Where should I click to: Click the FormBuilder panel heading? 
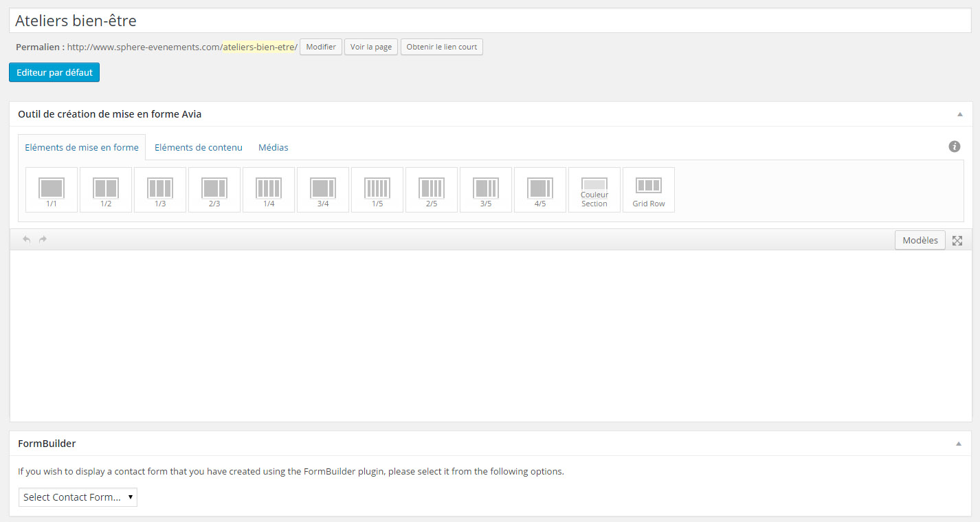click(47, 444)
